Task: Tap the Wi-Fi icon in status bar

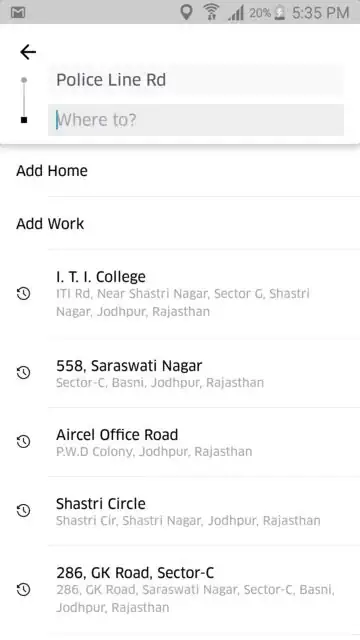Action: coord(211,12)
